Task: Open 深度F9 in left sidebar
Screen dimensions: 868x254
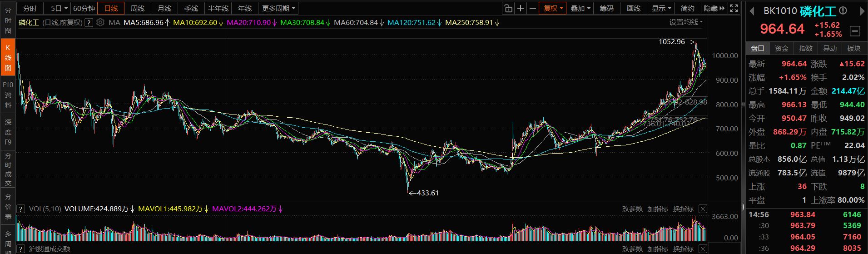Action: coord(8,132)
